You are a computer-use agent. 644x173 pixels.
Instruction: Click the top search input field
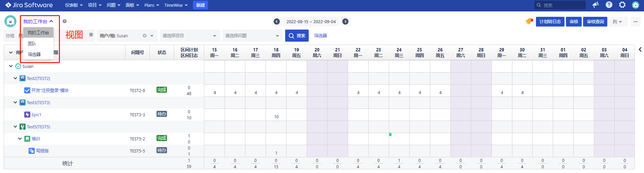pyautogui.click(x=562, y=5)
